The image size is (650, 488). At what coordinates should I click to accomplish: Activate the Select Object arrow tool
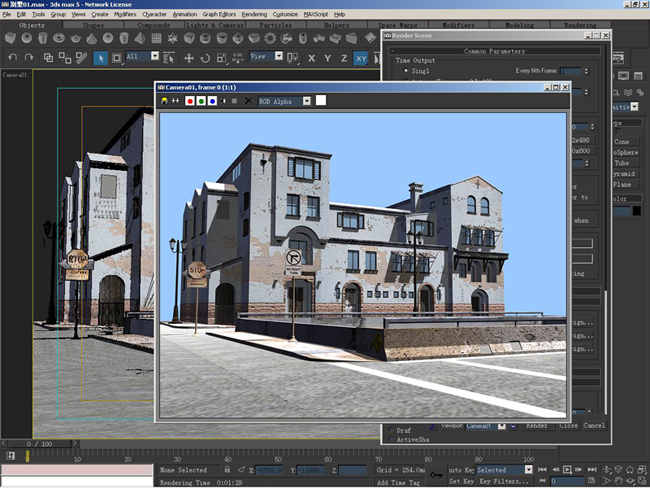(x=100, y=58)
